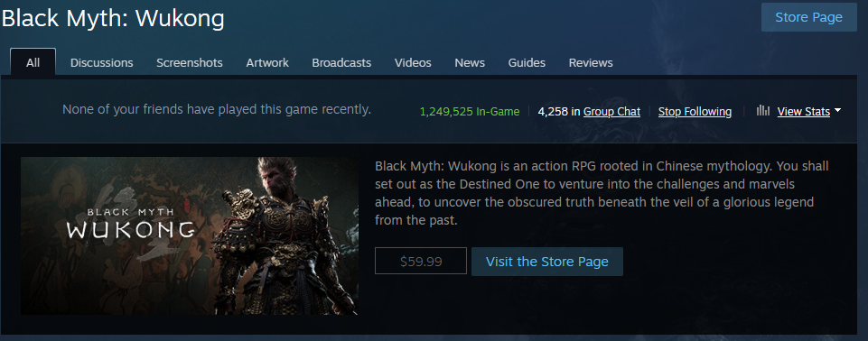Expand the View Stats dropdown arrow

click(837, 111)
